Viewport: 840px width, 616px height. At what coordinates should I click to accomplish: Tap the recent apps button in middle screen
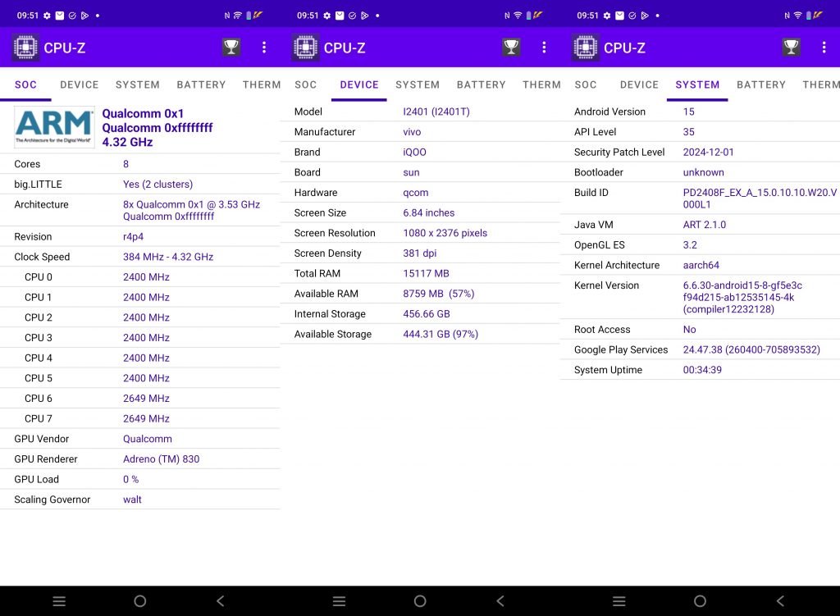point(339,601)
